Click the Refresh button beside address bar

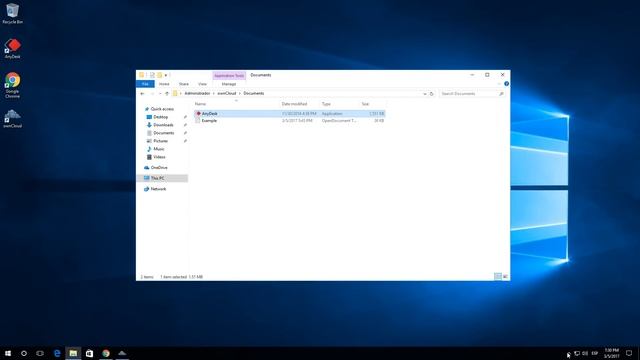click(431, 94)
